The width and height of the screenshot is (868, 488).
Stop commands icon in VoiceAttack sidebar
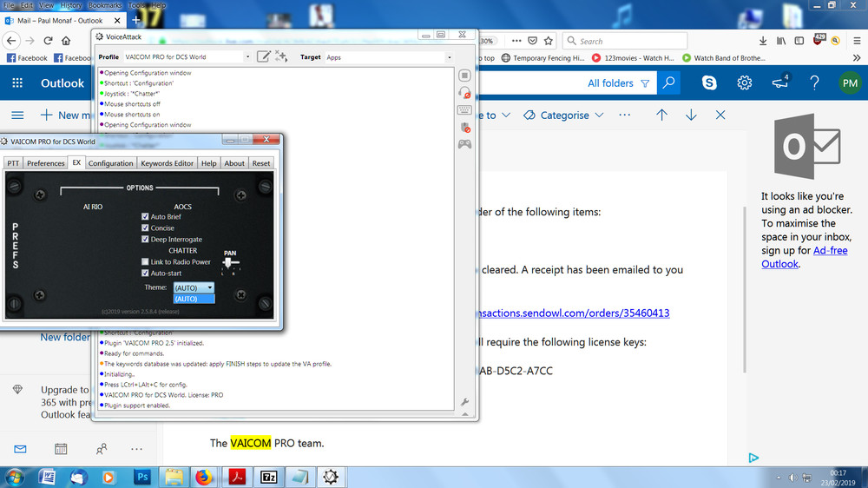pos(464,76)
